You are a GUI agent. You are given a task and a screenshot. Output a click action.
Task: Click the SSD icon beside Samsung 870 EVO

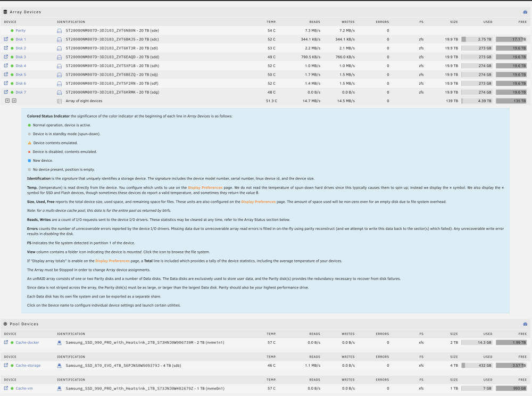(60, 366)
